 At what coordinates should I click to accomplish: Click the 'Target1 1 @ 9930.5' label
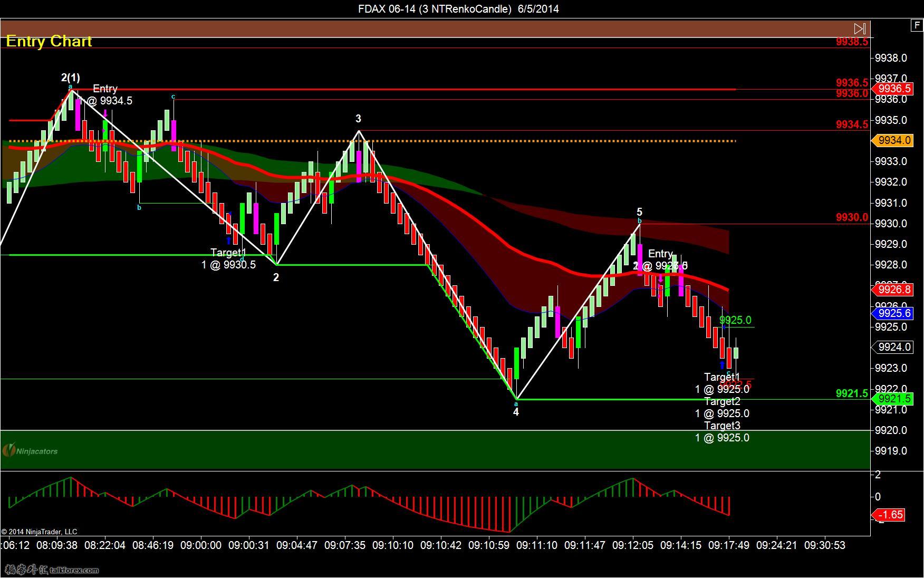[228, 258]
